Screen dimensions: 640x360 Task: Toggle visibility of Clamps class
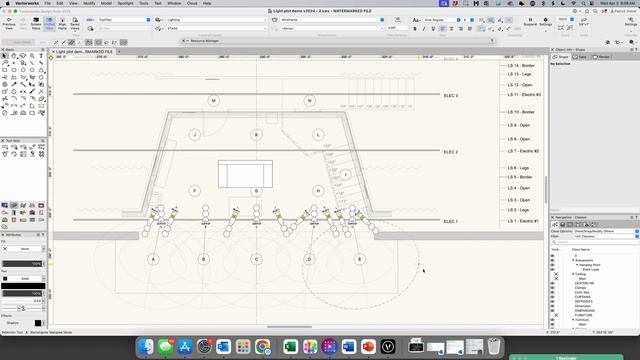(x=553, y=288)
